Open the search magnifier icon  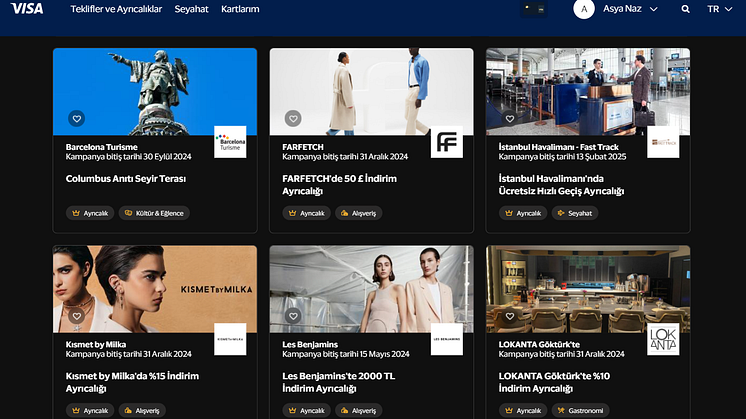(x=685, y=9)
